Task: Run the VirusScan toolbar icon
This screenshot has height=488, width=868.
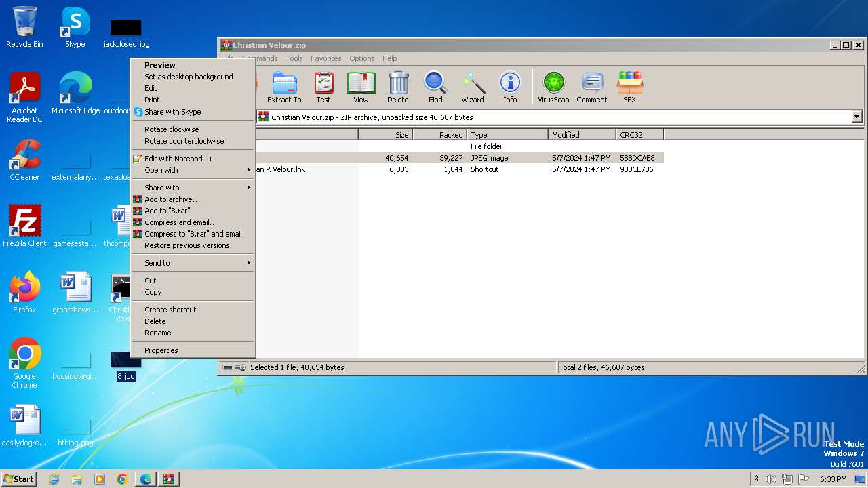Action: point(553,87)
